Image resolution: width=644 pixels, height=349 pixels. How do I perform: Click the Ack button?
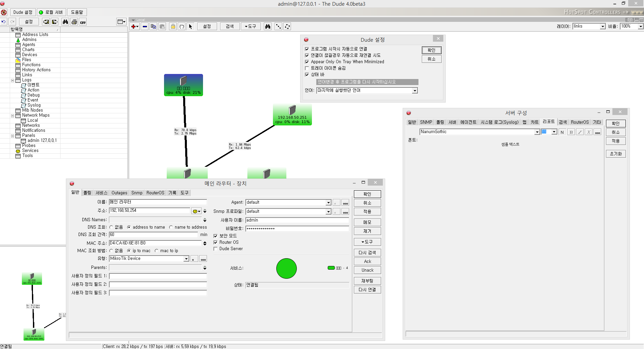tap(367, 262)
